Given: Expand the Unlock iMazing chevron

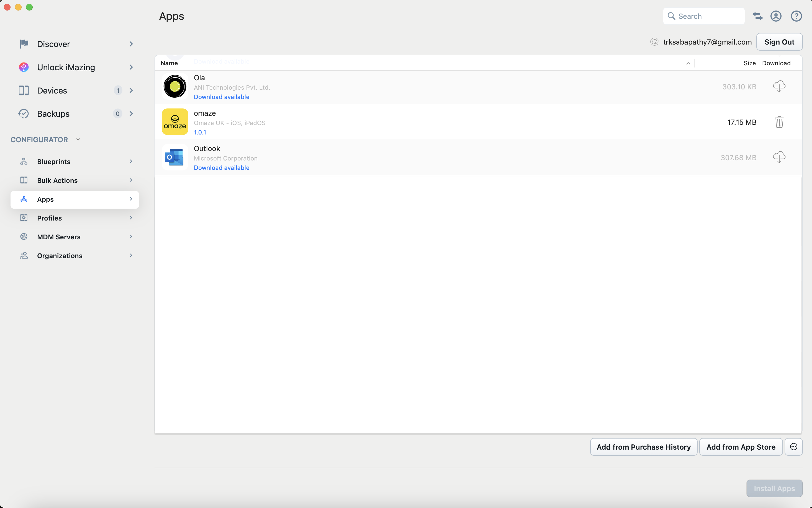Looking at the screenshot, I should 131,67.
